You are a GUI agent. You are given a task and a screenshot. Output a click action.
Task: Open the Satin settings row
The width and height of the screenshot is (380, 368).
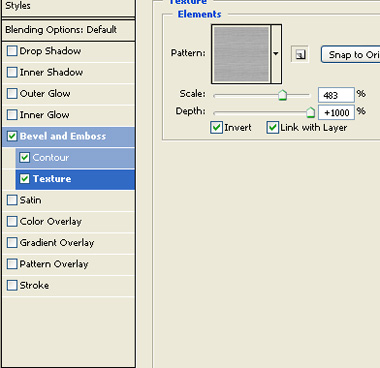[x=68, y=200]
